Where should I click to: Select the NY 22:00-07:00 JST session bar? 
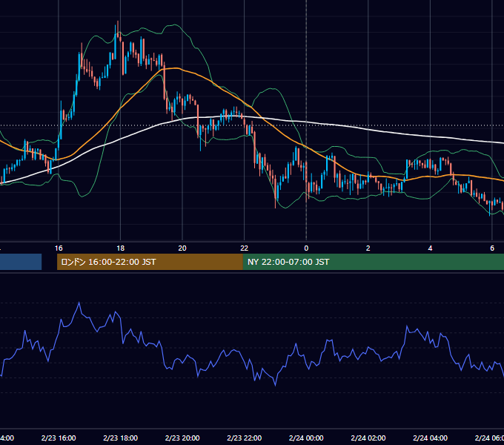click(373, 262)
